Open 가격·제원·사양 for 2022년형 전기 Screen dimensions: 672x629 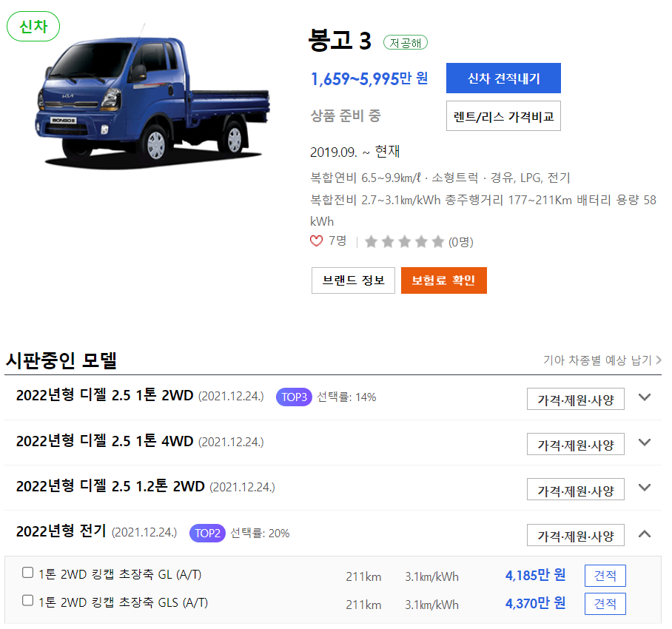point(576,535)
